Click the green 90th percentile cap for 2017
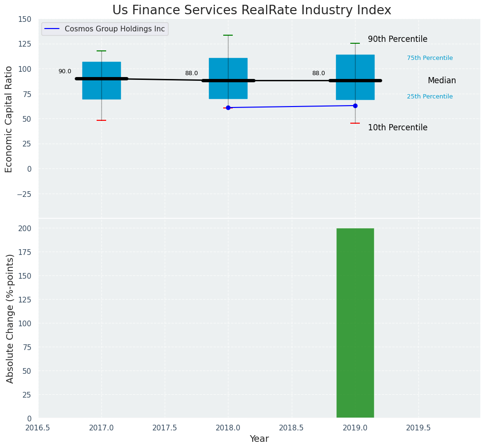Viewport: 485px width, 448px height. [x=101, y=51]
